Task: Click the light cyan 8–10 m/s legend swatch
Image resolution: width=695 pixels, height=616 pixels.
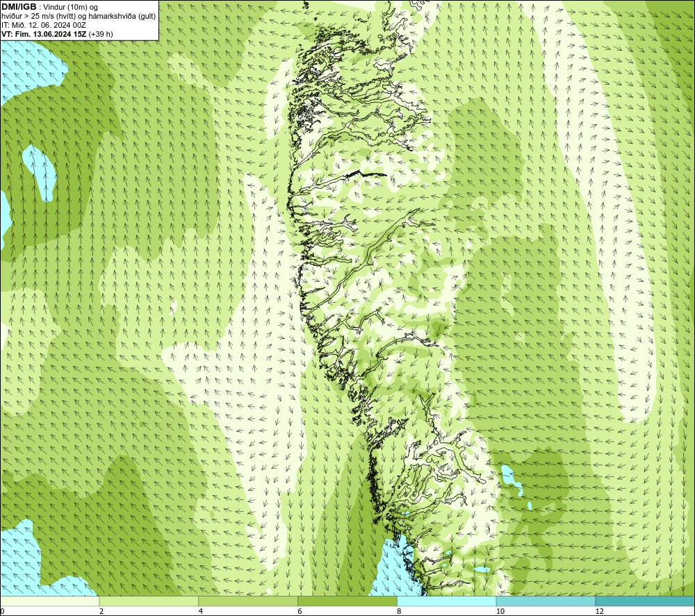Action: click(x=447, y=601)
